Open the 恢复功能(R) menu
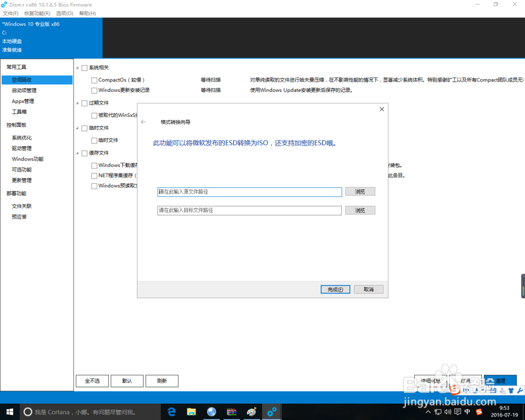The width and height of the screenshot is (525, 420). (37, 14)
